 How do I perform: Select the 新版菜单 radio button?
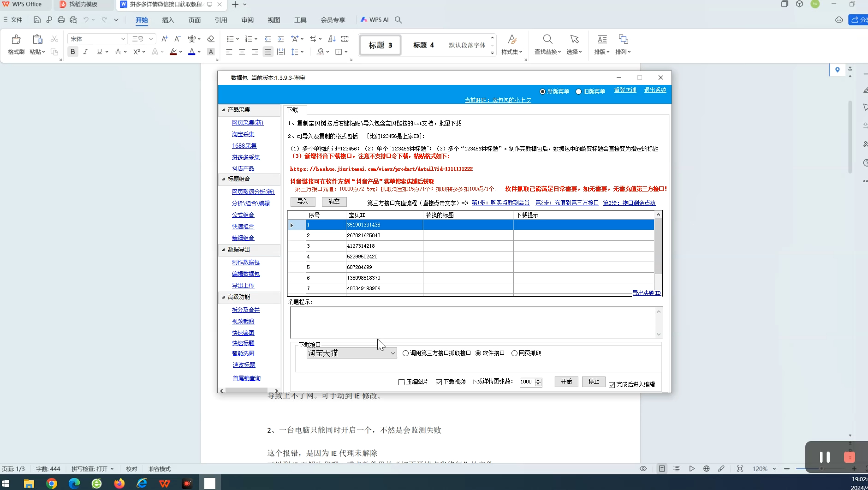[542, 91]
